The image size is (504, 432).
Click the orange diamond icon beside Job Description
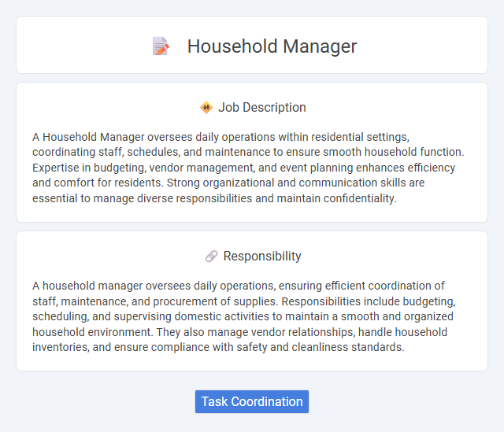206,107
